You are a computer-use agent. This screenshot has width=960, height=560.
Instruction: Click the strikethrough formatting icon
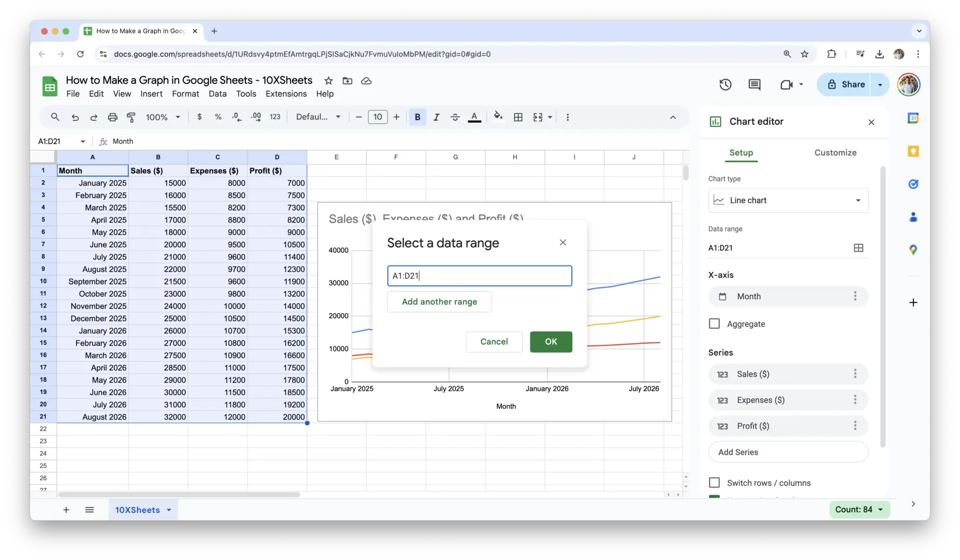[455, 117]
